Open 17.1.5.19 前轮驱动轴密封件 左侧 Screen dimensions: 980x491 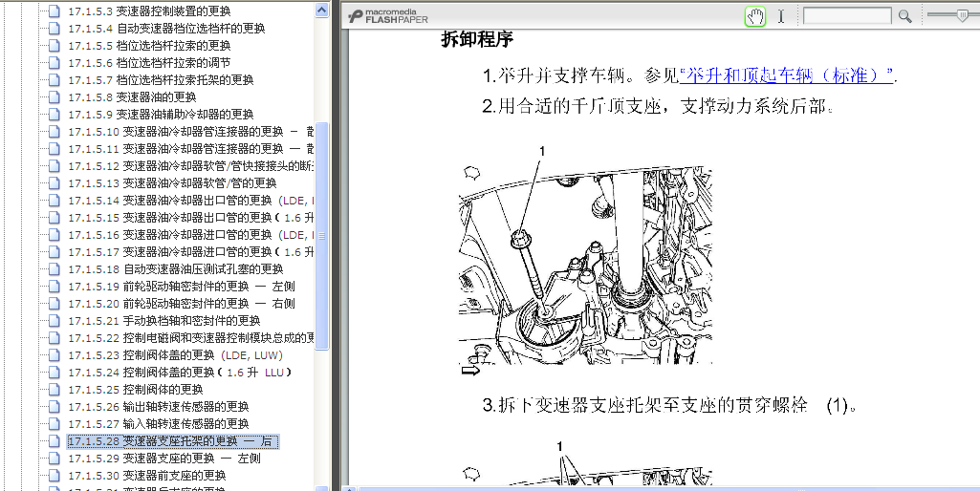tap(182, 287)
